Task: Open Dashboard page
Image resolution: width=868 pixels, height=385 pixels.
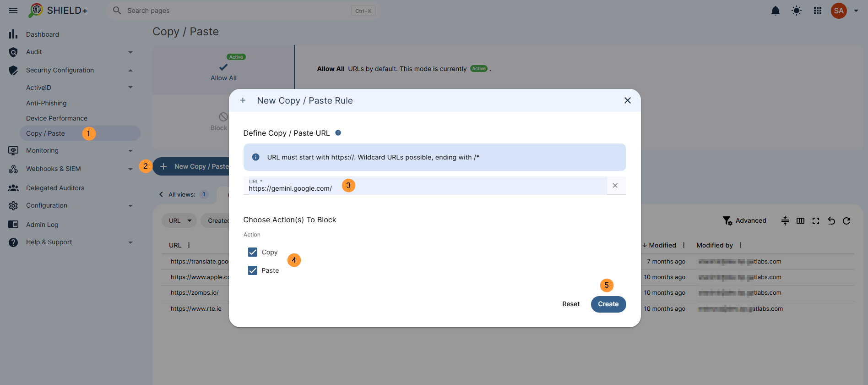Action: pos(43,34)
